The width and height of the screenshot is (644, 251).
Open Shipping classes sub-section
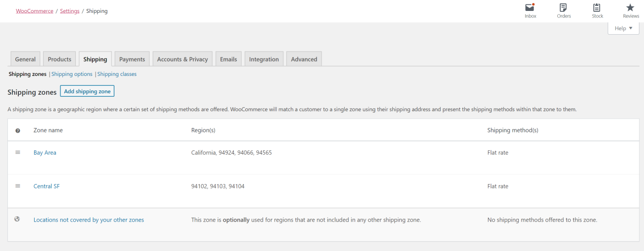pyautogui.click(x=117, y=74)
